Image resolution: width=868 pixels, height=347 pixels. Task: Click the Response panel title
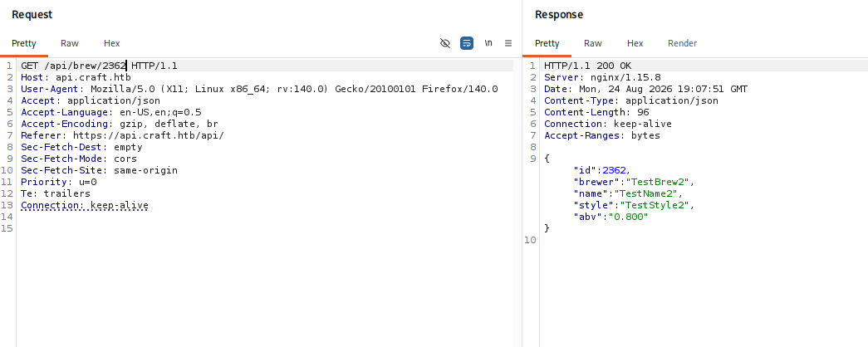[x=558, y=14]
